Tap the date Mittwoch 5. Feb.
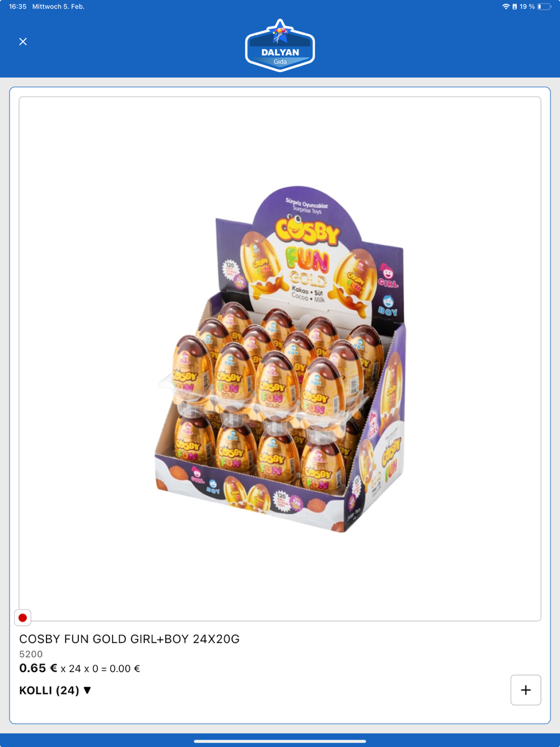This screenshot has width=560, height=747. coord(58,7)
